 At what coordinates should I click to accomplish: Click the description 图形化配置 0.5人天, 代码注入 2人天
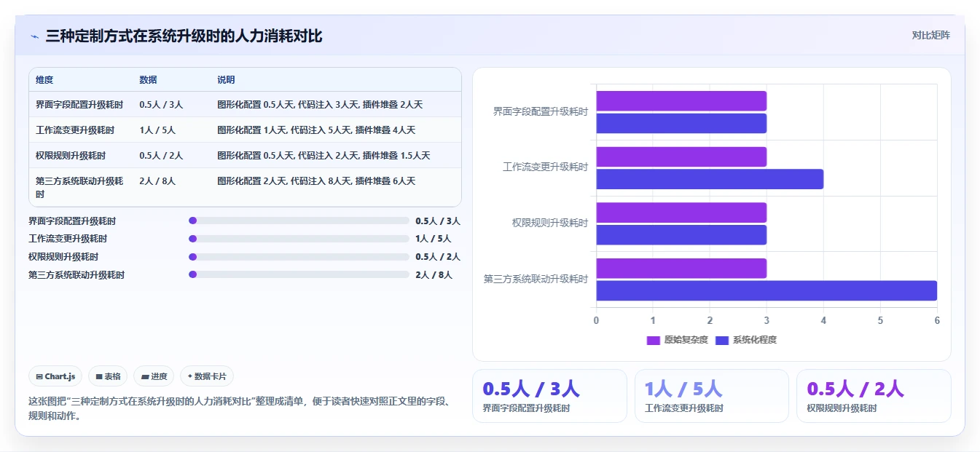[324, 156]
